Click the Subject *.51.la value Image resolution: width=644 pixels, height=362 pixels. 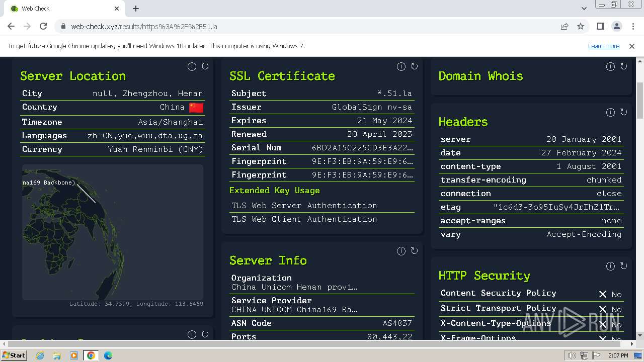(x=395, y=94)
